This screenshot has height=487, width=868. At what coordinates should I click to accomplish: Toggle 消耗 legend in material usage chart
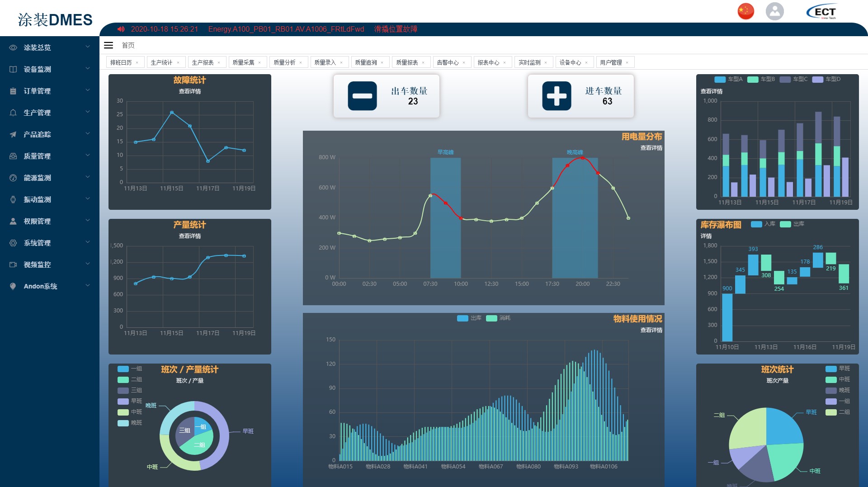click(491, 318)
